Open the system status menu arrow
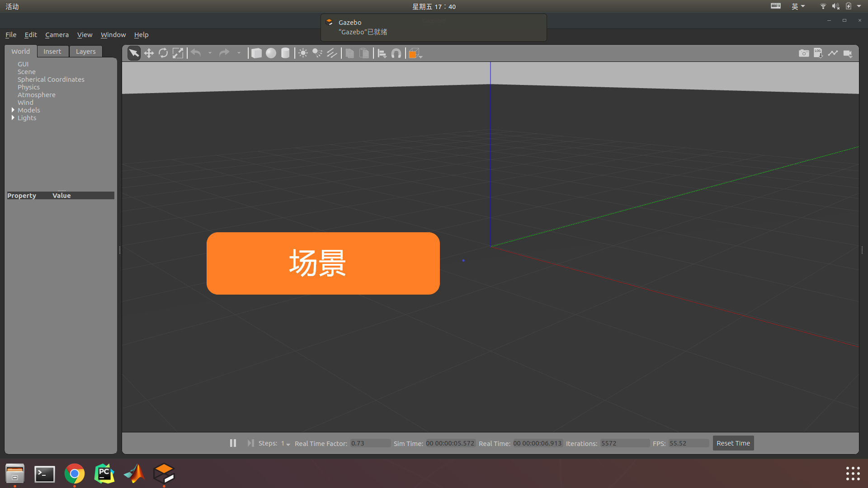This screenshot has height=488, width=868. pyautogui.click(x=859, y=6)
